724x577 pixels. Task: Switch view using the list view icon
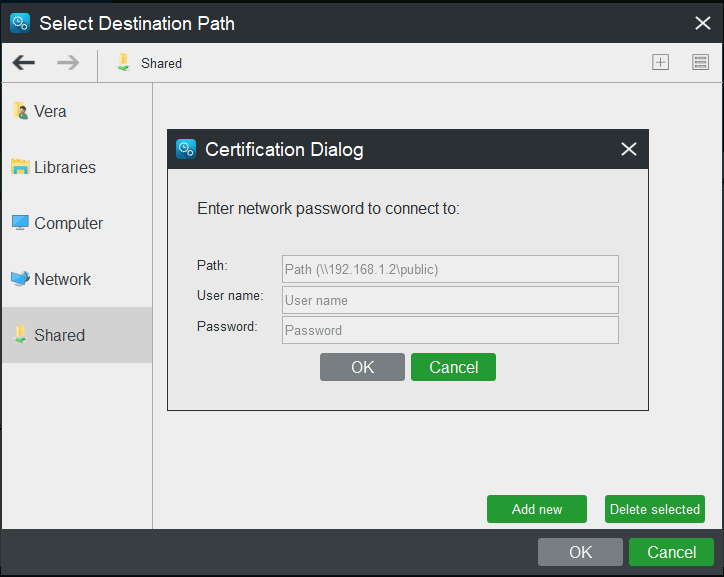click(700, 62)
